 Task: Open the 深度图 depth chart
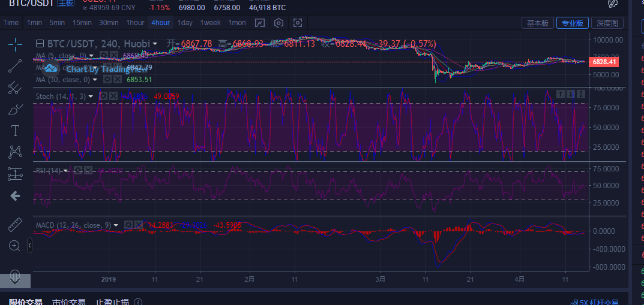point(607,23)
